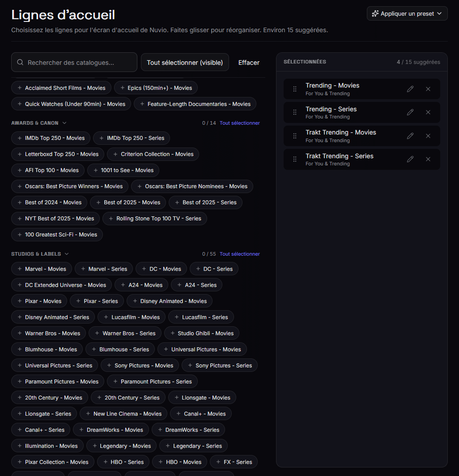459x476 pixels.
Task: Click the Effacer button
Action: point(249,63)
